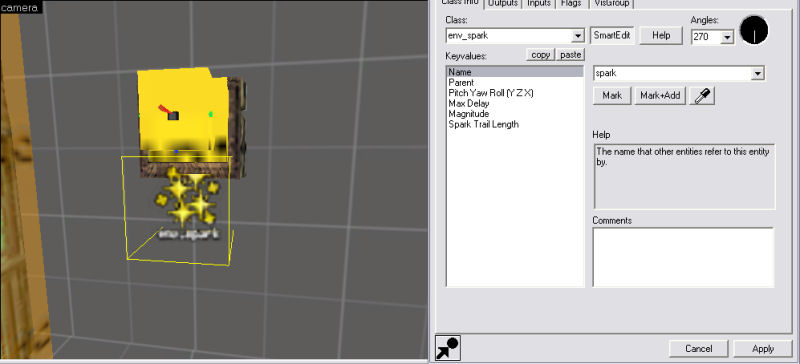The image size is (800, 364).
Task: Click the copy keyvalues button
Action: click(540, 55)
